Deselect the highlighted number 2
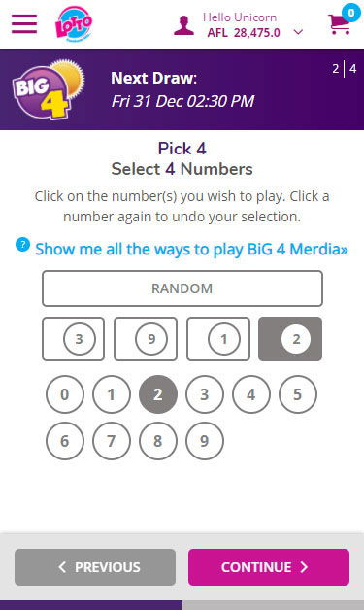The image size is (364, 610). [x=158, y=394]
